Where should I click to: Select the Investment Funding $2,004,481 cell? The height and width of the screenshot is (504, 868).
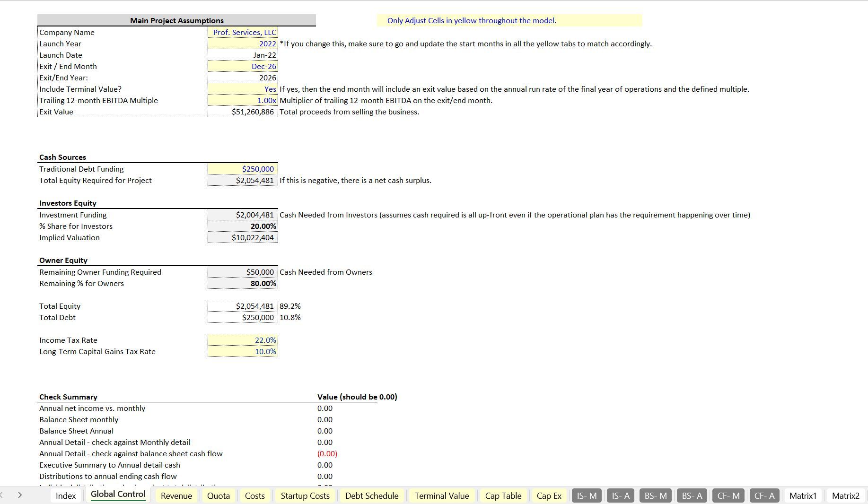point(243,215)
